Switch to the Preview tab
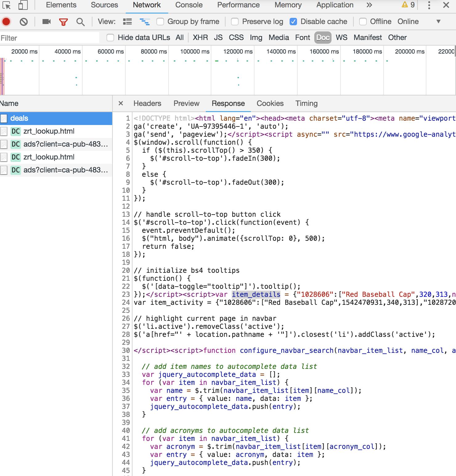The image size is (456, 476). pos(186,103)
